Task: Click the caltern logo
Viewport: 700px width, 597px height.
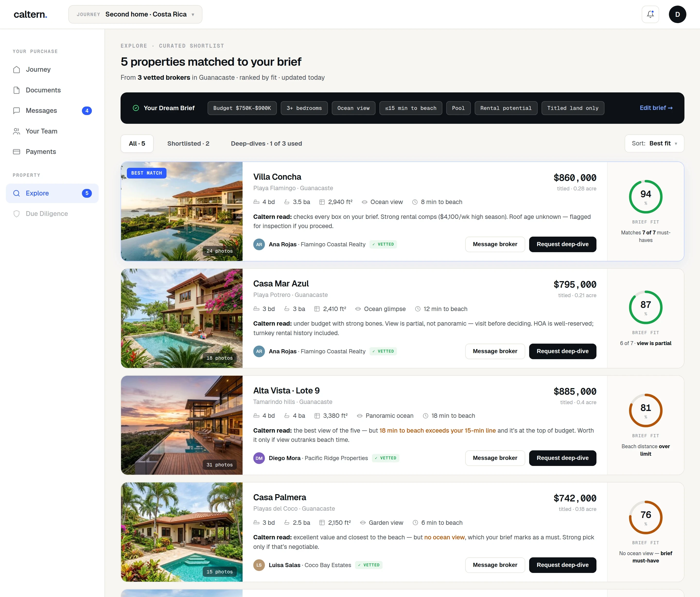Action: (x=30, y=14)
